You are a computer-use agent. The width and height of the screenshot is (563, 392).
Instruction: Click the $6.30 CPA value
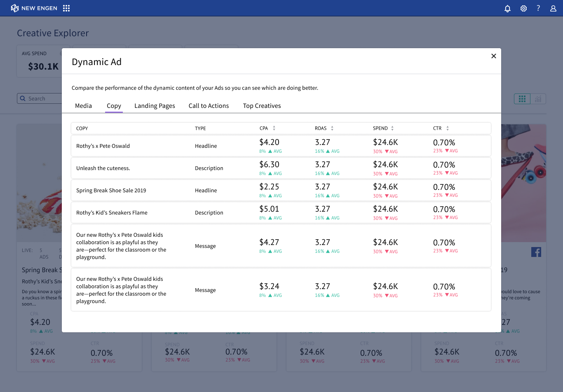pos(269,164)
